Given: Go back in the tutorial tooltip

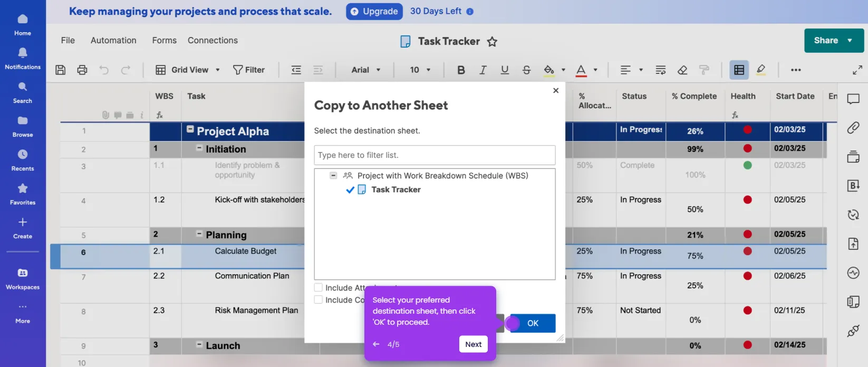Looking at the screenshot, I should [376, 344].
